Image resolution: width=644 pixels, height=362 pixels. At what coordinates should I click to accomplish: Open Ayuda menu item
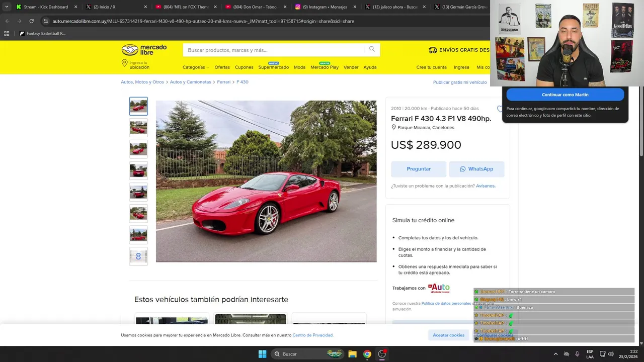(x=370, y=67)
